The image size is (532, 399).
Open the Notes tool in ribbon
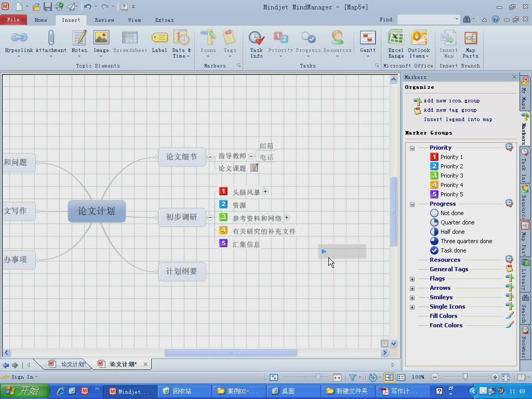click(79, 42)
